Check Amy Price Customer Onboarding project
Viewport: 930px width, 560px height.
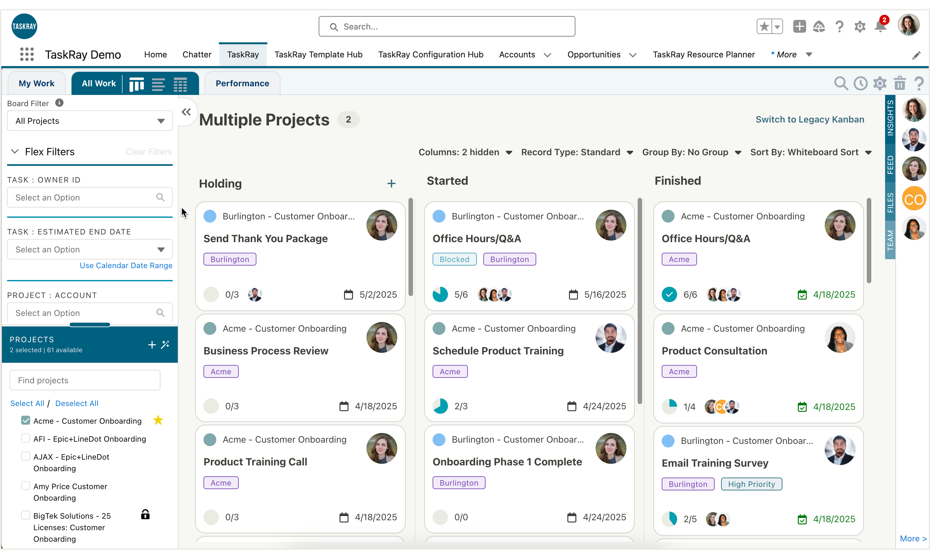[25, 486]
